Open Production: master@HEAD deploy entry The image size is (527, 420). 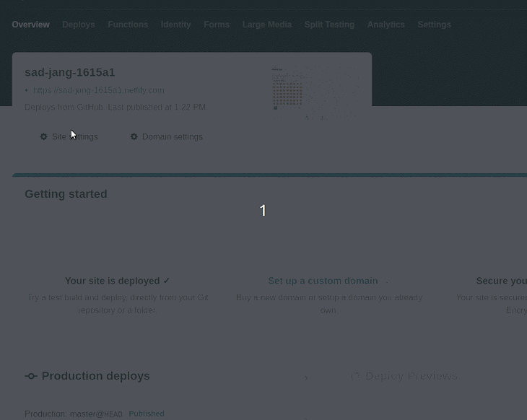[74, 414]
